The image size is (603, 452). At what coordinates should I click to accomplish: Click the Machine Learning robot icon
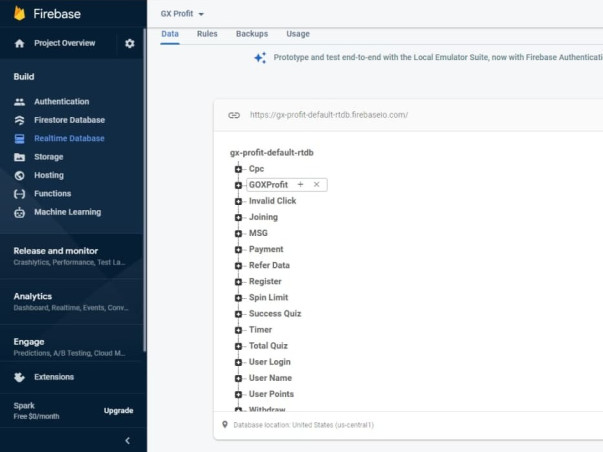[x=20, y=212]
